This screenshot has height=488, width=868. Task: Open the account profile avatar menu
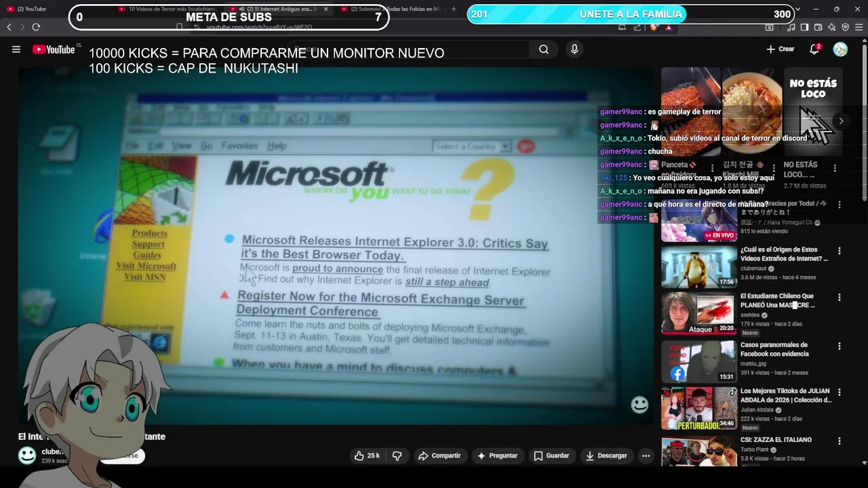[x=840, y=49]
